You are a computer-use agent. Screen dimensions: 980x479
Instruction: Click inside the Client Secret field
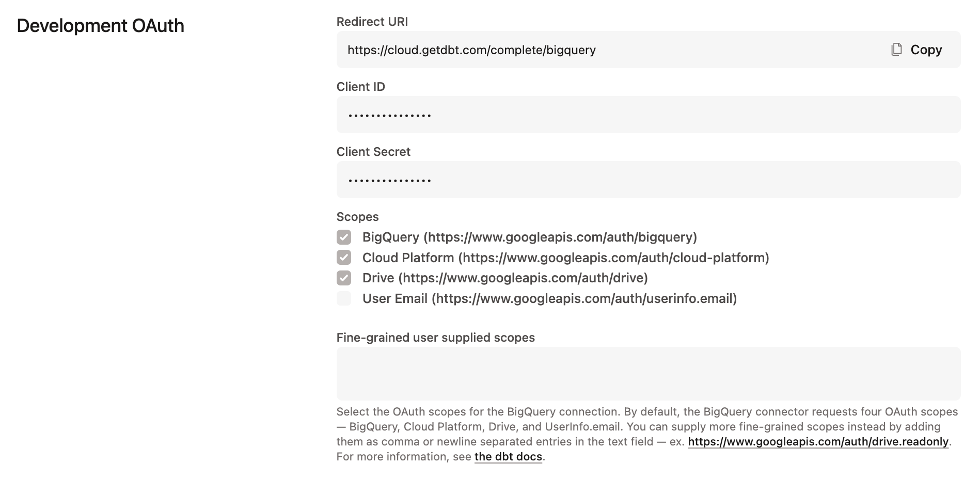pyautogui.click(x=568, y=179)
